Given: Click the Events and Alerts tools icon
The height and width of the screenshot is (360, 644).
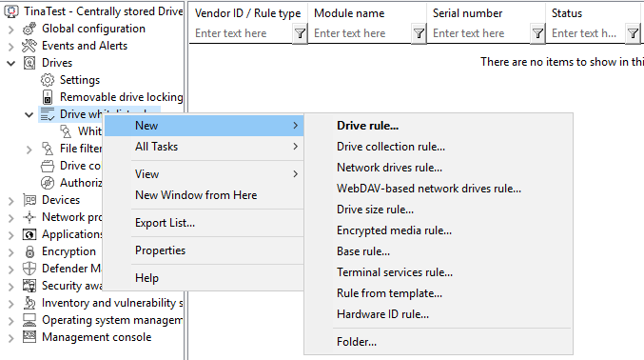Looking at the screenshot, I should [29, 46].
